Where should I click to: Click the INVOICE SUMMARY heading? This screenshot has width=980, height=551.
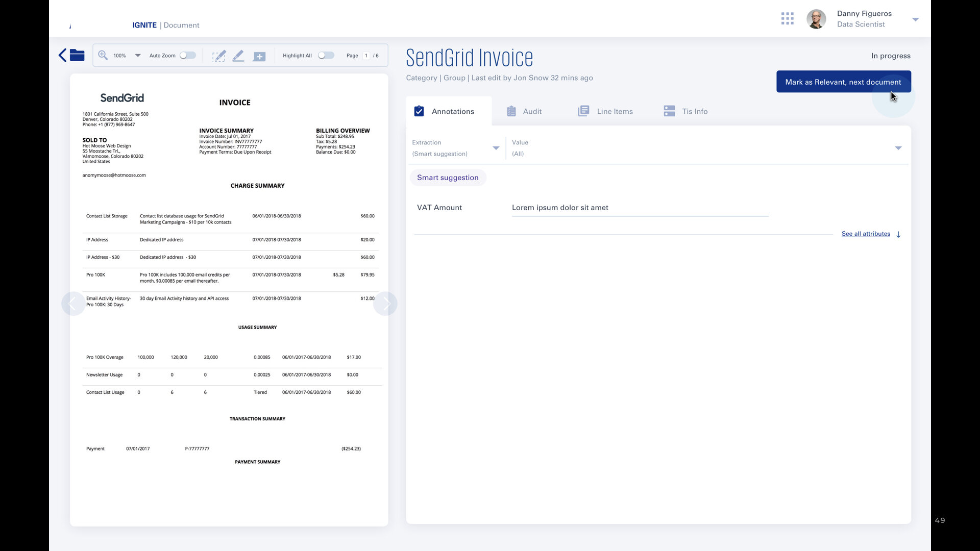227,131
